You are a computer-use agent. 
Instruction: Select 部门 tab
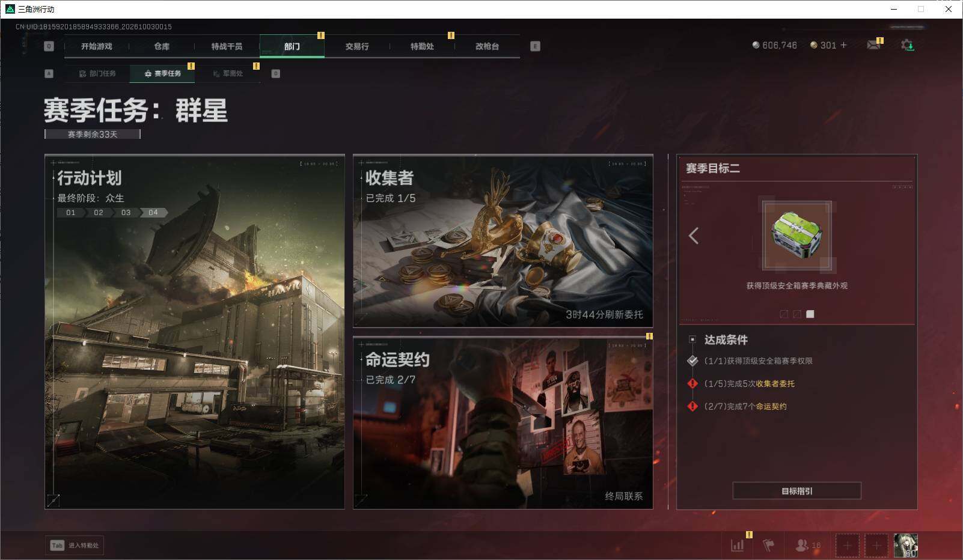tap(292, 46)
